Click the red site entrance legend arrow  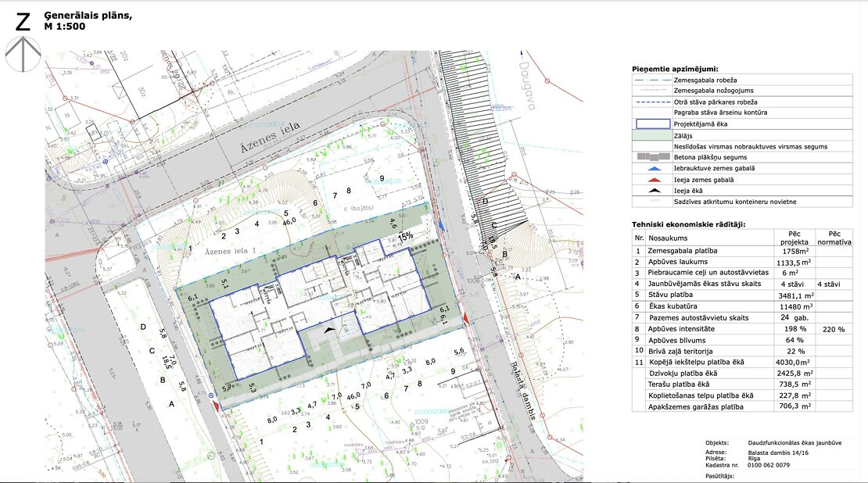(x=651, y=180)
